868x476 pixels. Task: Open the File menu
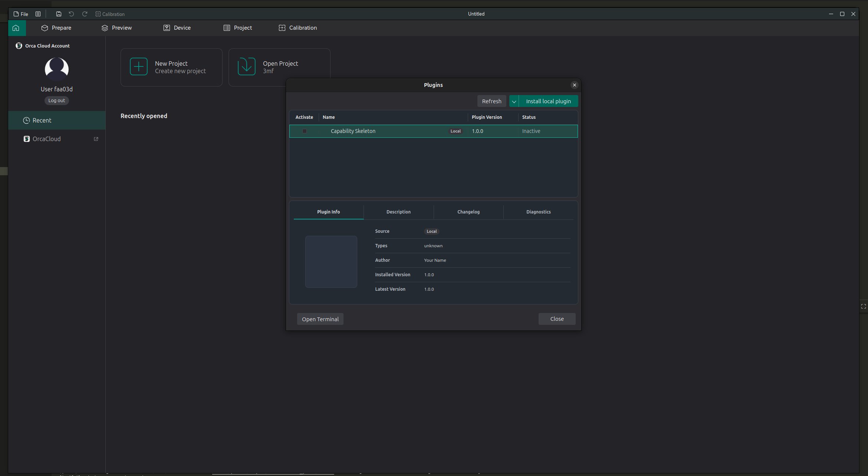(x=21, y=14)
